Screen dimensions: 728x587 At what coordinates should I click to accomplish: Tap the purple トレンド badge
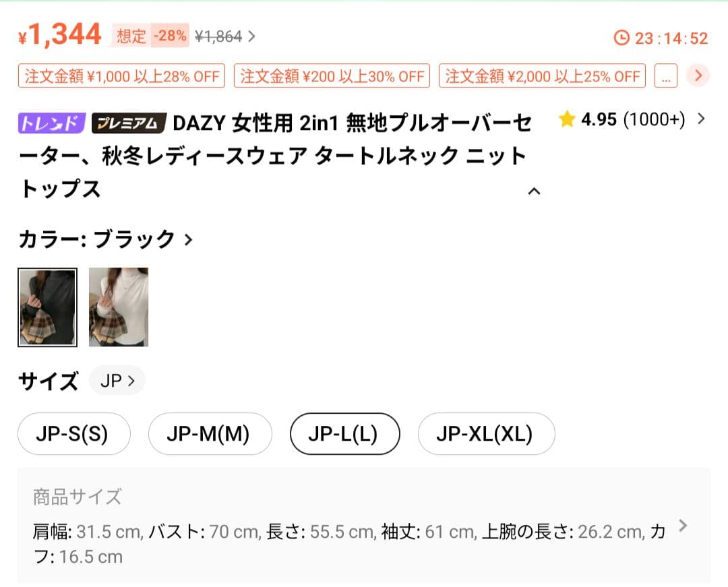click(52, 123)
